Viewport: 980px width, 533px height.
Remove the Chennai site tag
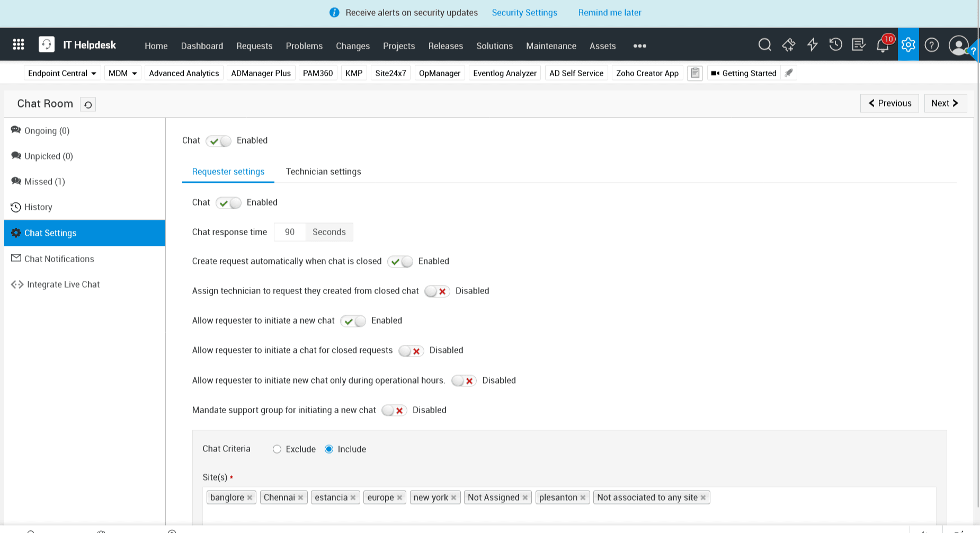pos(300,497)
